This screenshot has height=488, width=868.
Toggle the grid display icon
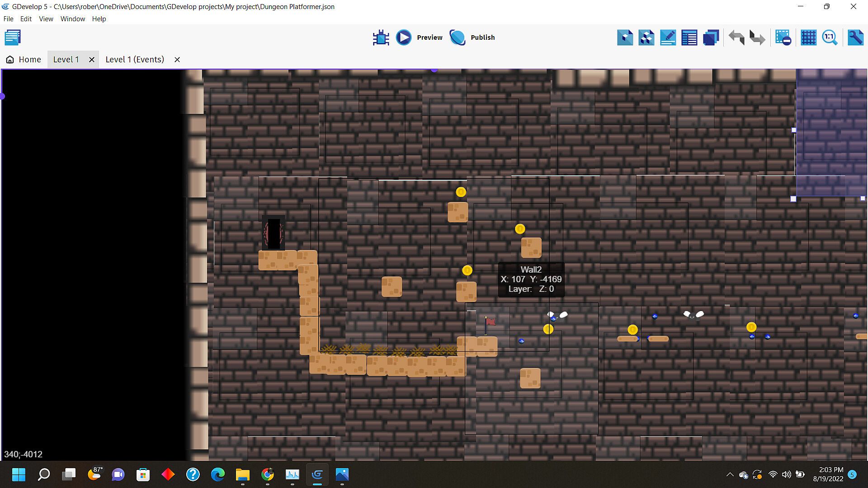(x=808, y=38)
